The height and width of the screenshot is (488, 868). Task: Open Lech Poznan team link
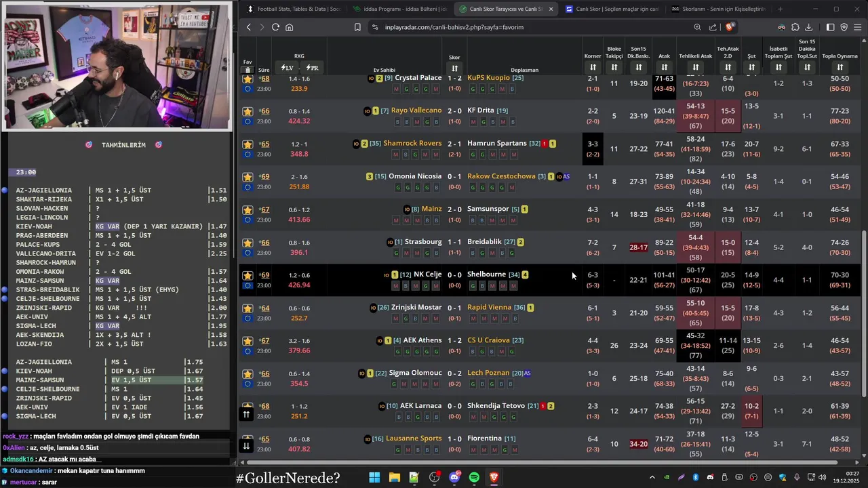pyautogui.click(x=488, y=373)
